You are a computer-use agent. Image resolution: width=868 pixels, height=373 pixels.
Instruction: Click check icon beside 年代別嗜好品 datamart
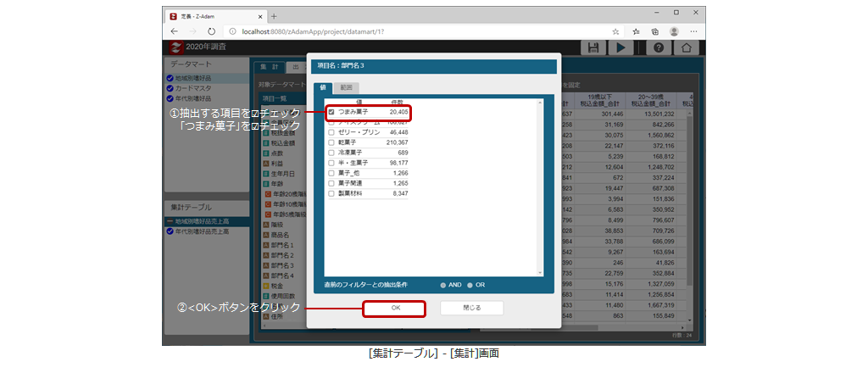pos(170,98)
